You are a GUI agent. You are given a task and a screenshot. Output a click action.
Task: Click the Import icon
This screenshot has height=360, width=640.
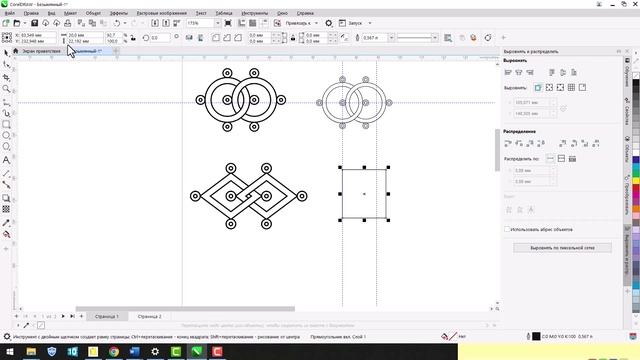tap(155, 23)
